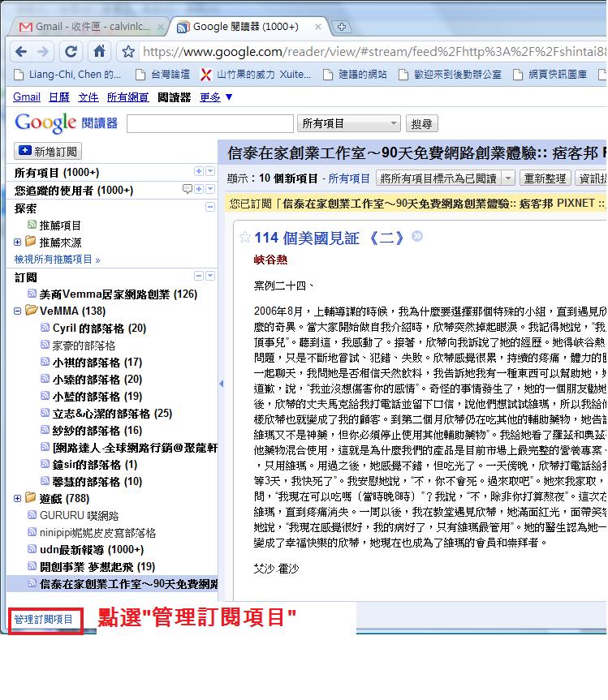Click the 管理訂閱項目 link
The image size is (608, 700).
pos(43,619)
